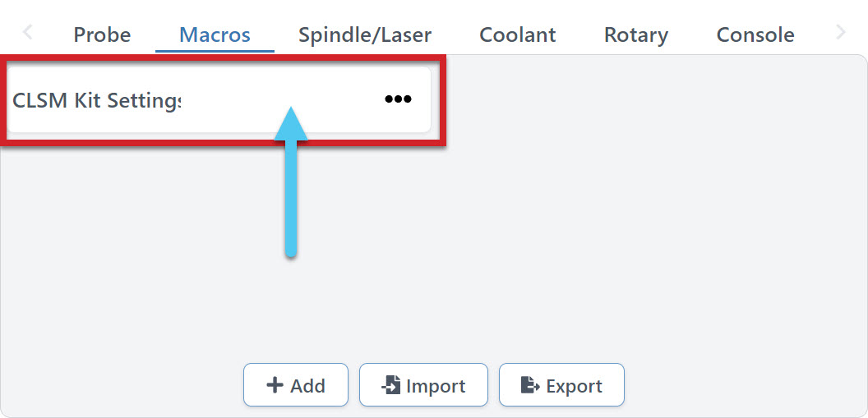Click the file-arrow icon on the Export button
The height and width of the screenshot is (418, 868).
pos(530,385)
